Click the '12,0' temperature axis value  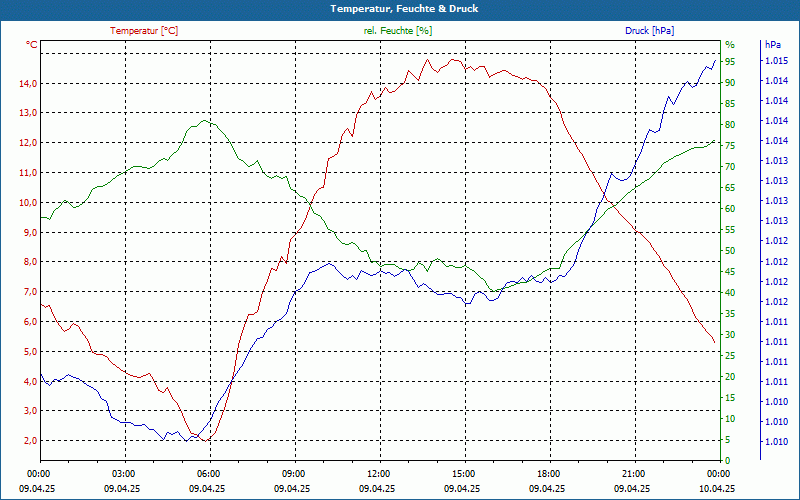pos(28,143)
